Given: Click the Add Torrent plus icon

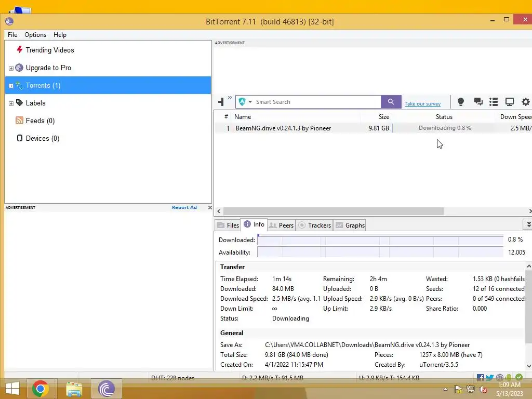Looking at the screenshot, I should (x=221, y=101).
